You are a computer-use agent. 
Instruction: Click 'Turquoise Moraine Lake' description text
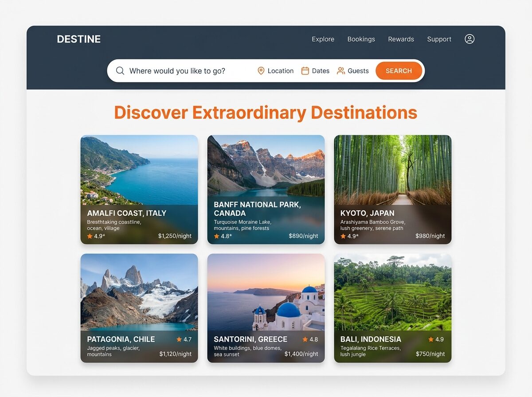click(243, 222)
